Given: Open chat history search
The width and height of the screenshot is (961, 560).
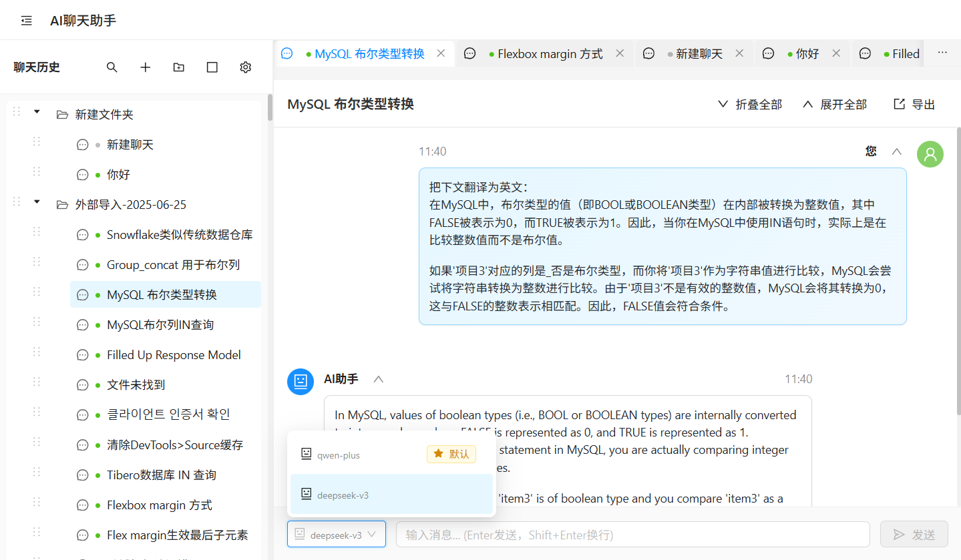Looking at the screenshot, I should (x=112, y=67).
